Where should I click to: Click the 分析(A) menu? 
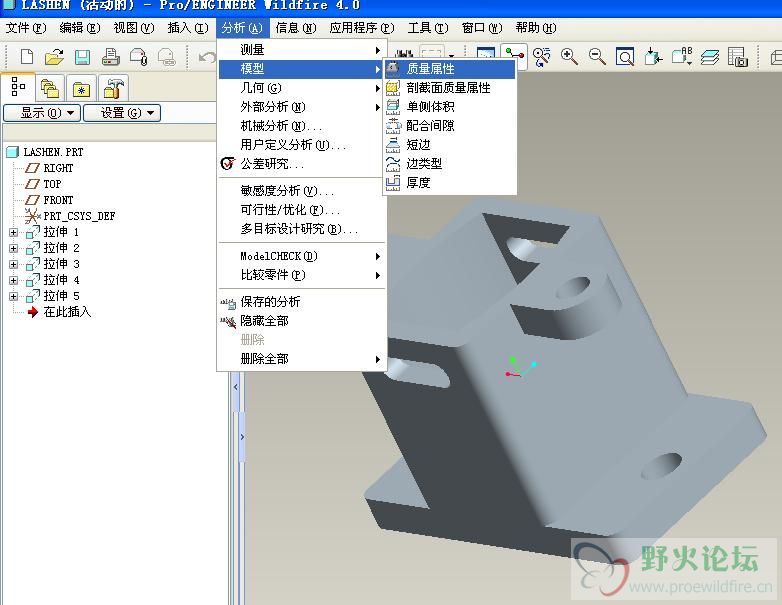[x=242, y=28]
